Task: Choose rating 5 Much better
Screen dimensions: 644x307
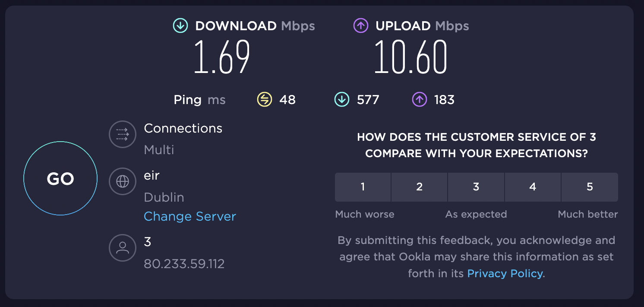Action: pyautogui.click(x=590, y=187)
